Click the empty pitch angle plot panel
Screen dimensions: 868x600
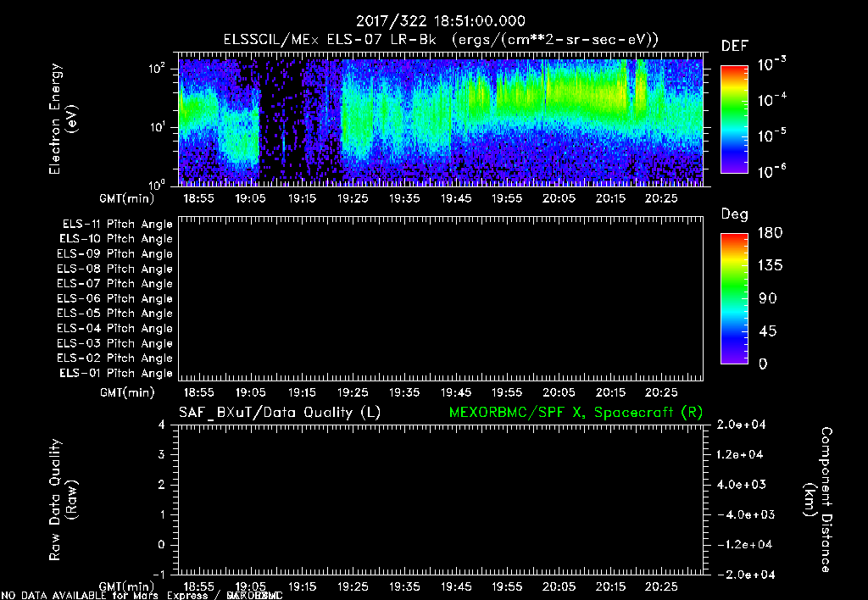tap(441, 299)
